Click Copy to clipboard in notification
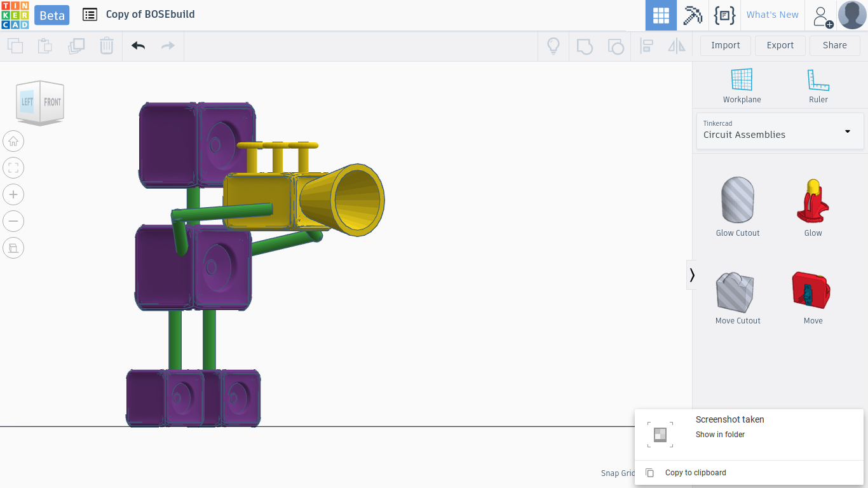This screenshot has width=868, height=488. 695,473
